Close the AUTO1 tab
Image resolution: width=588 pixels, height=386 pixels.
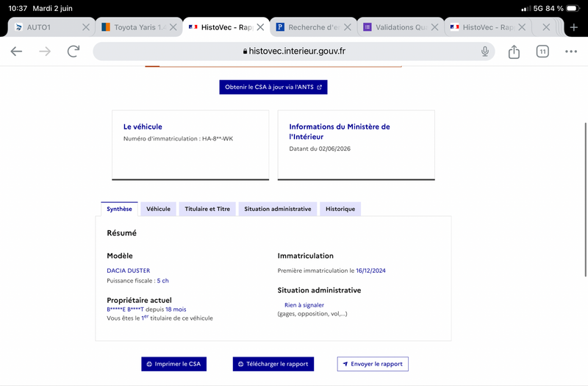(x=86, y=27)
